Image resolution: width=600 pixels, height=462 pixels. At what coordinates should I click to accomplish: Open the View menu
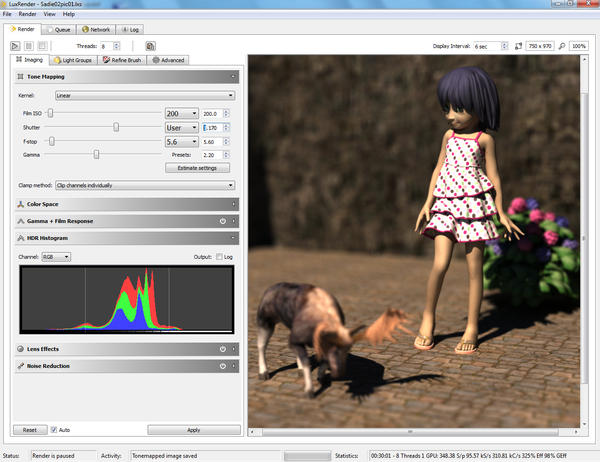click(49, 14)
